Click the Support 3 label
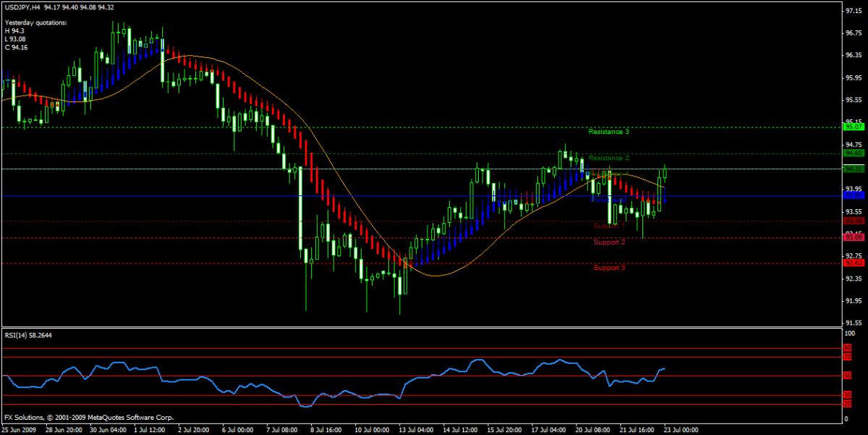 pyautogui.click(x=609, y=268)
